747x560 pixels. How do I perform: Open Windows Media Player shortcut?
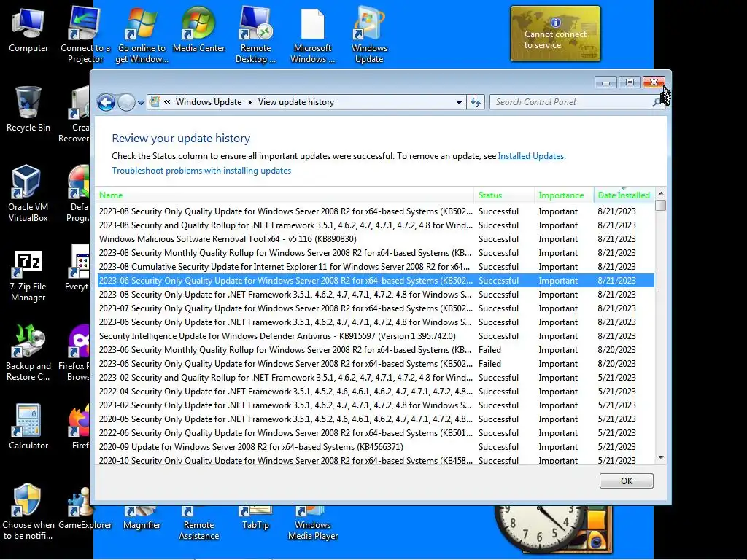(x=312, y=523)
